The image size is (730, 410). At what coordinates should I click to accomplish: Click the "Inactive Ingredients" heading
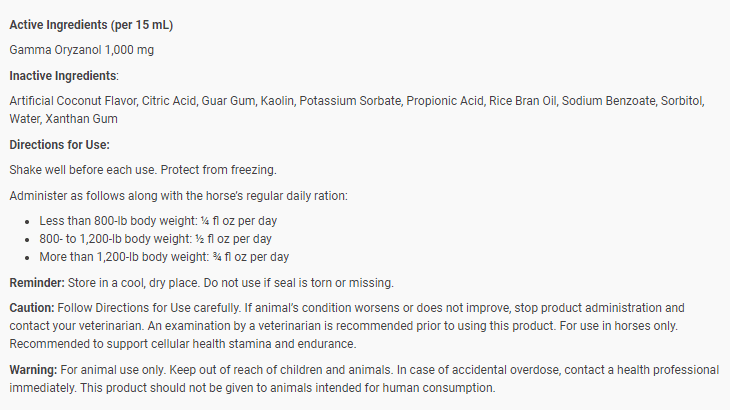(x=63, y=76)
